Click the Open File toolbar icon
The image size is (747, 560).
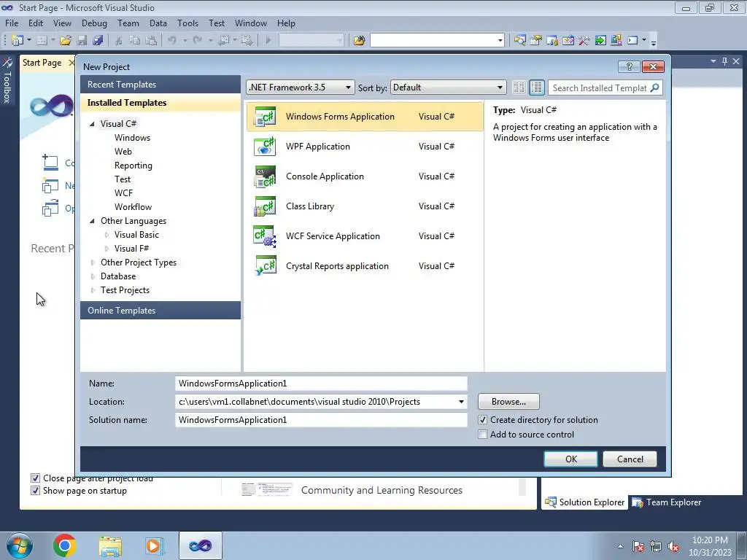pyautogui.click(x=66, y=41)
